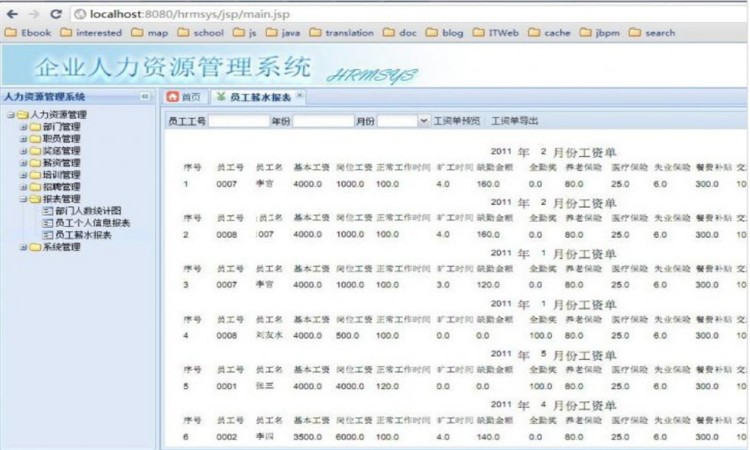This screenshot has width=750, height=450.
Task: Click the red home icon on 首页 tab
Action: click(173, 97)
